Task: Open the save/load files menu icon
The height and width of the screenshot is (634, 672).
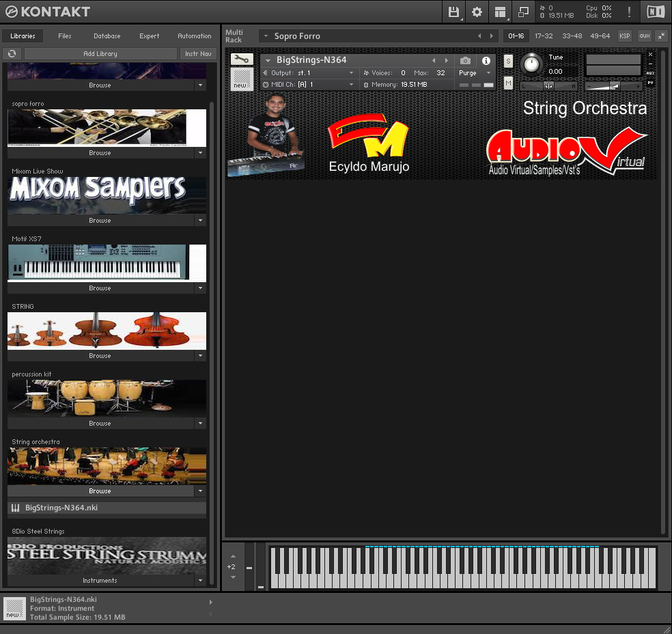Action: [x=453, y=12]
